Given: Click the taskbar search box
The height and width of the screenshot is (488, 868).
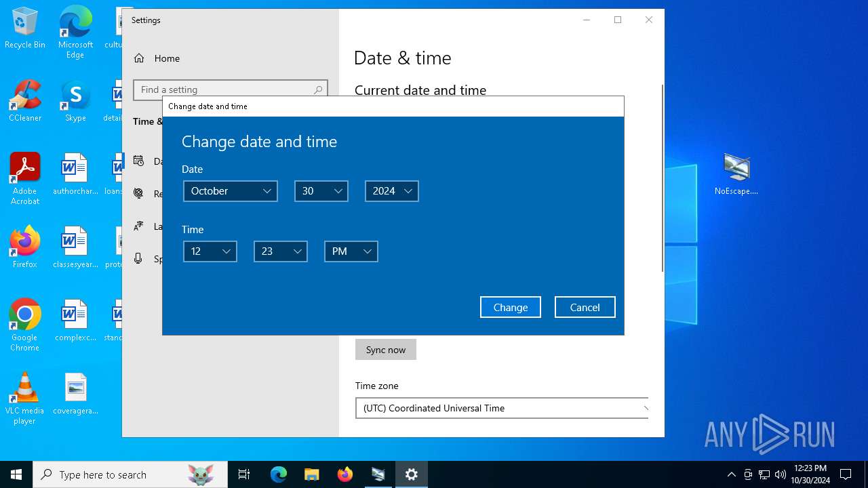Looking at the screenshot, I should click(130, 474).
